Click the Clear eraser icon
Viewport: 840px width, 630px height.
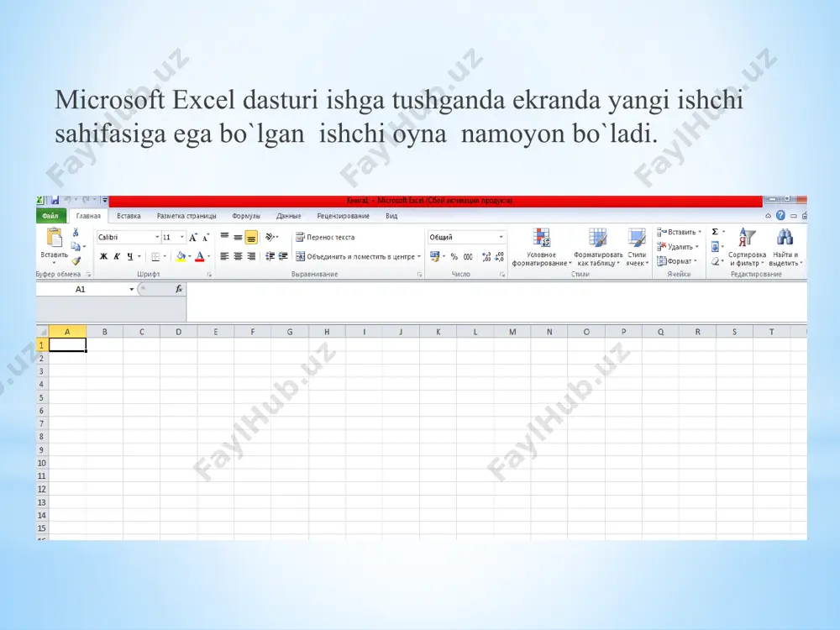pyautogui.click(x=715, y=261)
